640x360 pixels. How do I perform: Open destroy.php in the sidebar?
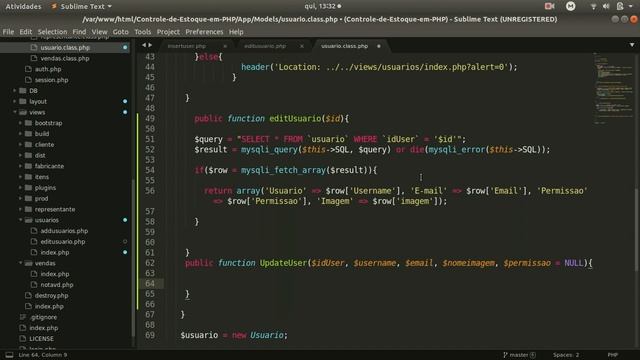pyautogui.click(x=51, y=296)
